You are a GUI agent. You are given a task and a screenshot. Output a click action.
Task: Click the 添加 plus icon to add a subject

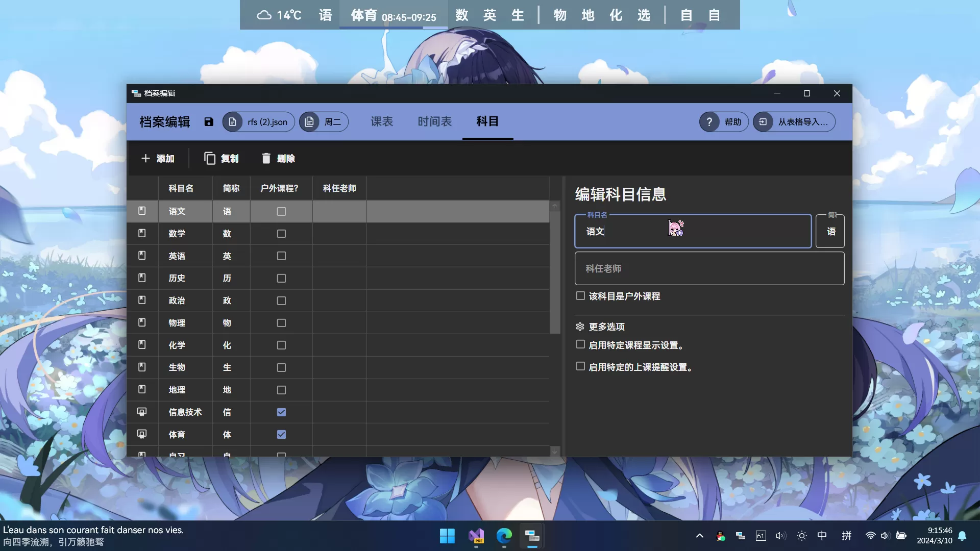(x=146, y=158)
